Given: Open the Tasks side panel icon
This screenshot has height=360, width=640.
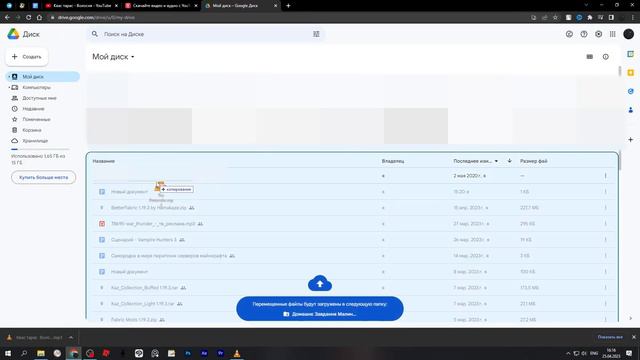Looking at the screenshot, I should click(631, 91).
